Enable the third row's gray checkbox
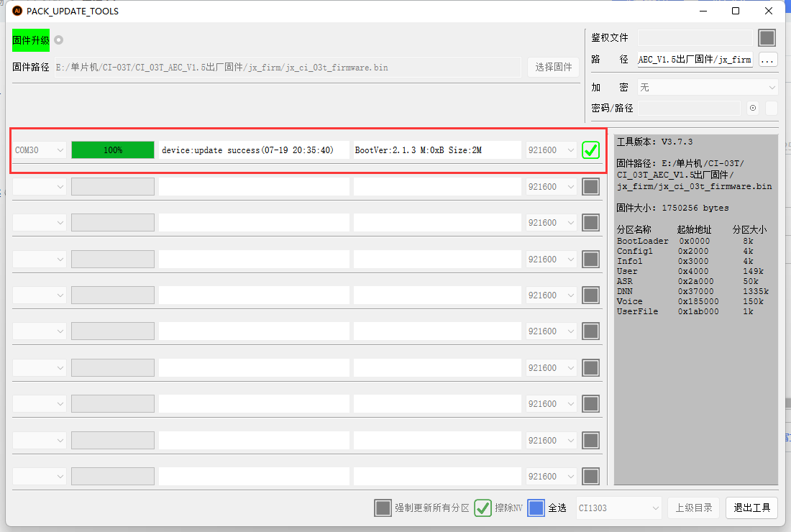Viewport: 791px width, 532px height. click(590, 223)
